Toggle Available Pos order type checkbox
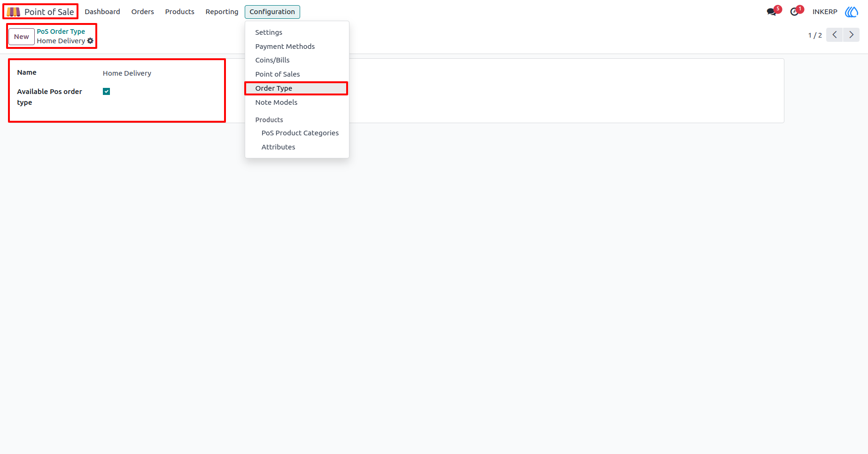 (x=107, y=91)
